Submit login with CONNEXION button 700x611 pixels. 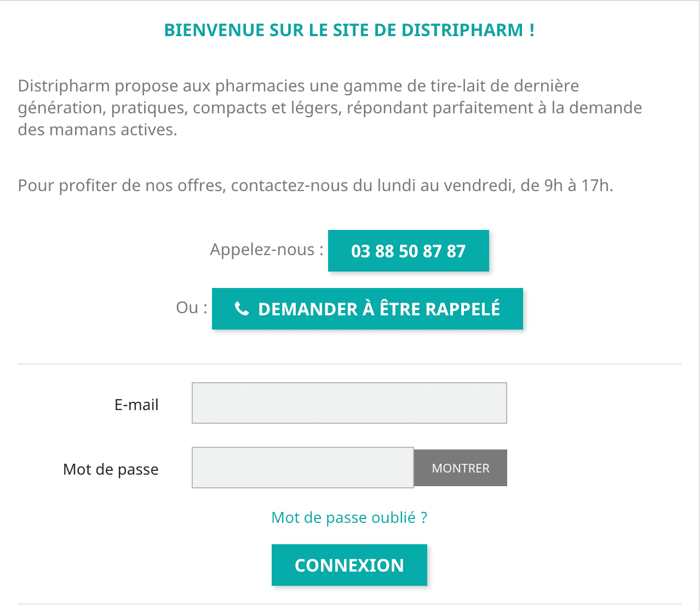[x=349, y=565]
